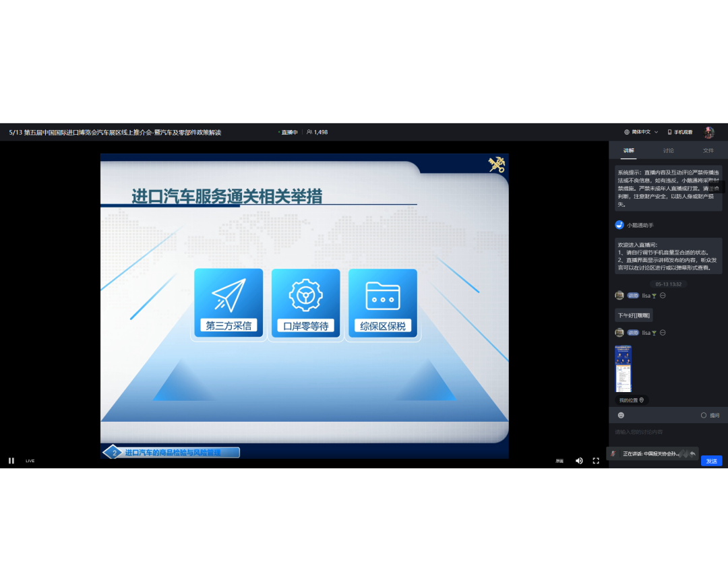Open the 简体中文 language dropdown

tap(641, 132)
